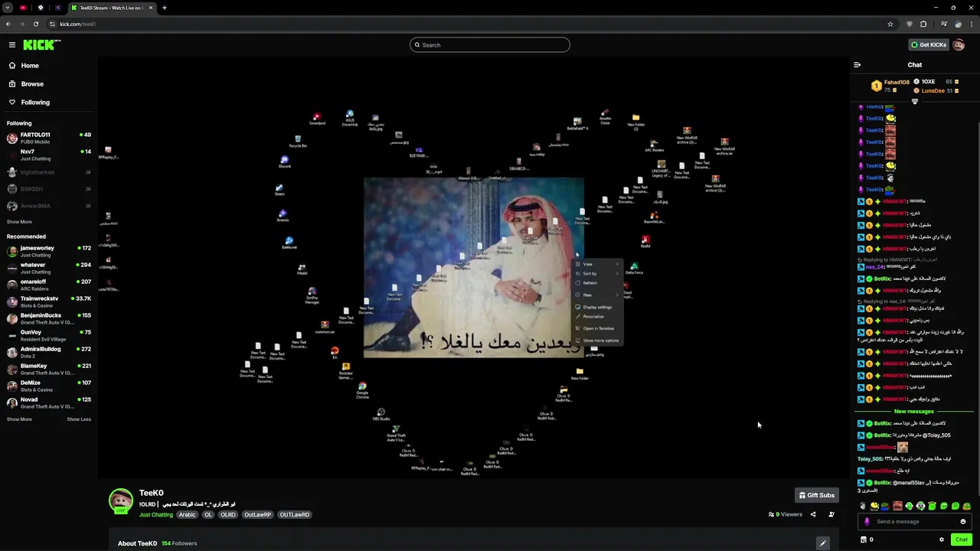
Task: Open chat settings gear
Action: (942, 540)
